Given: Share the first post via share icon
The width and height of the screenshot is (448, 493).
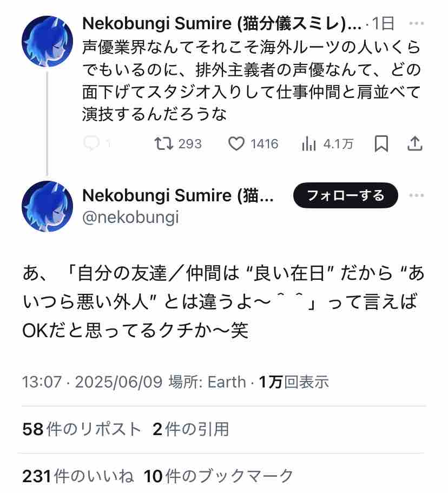Looking at the screenshot, I should (x=414, y=143).
